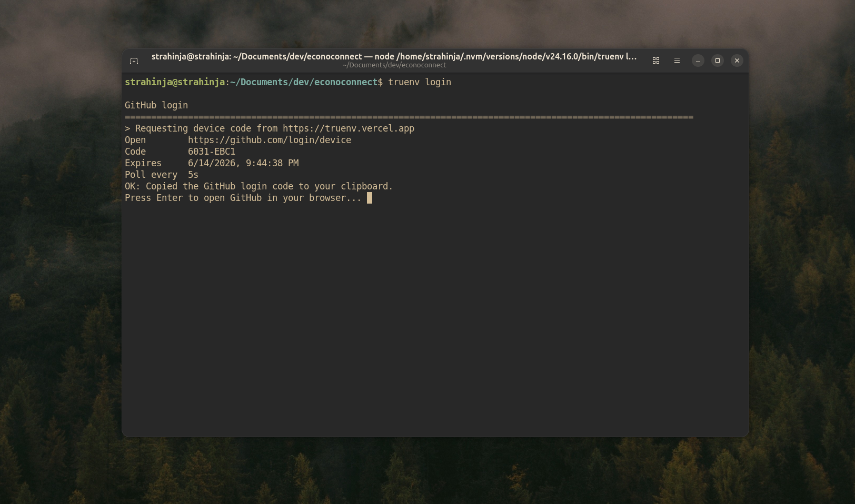Viewport: 855px width, 504px height.
Task: Click the strahinja@strahinja prompt text
Action: click(175, 82)
